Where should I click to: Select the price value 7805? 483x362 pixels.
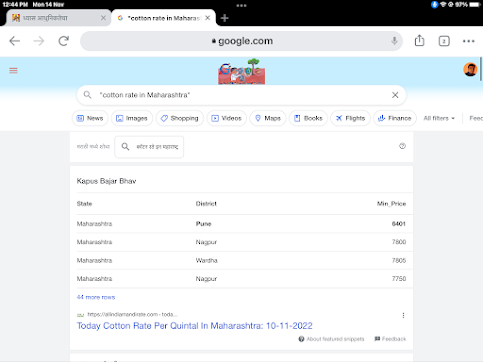[399, 260]
